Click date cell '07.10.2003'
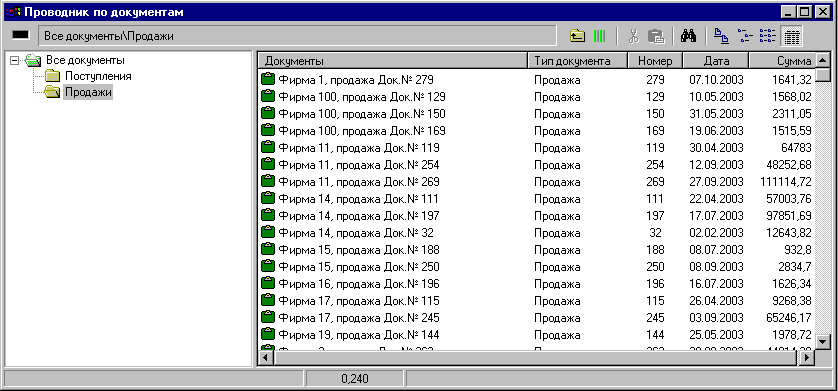The width and height of the screenshot is (838, 391). pos(716,80)
